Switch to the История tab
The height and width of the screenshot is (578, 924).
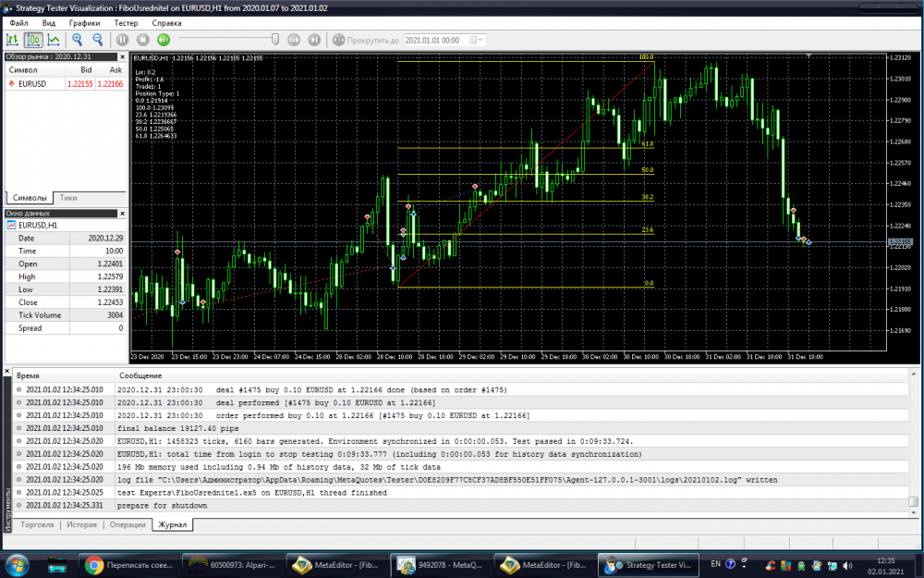pyautogui.click(x=81, y=524)
